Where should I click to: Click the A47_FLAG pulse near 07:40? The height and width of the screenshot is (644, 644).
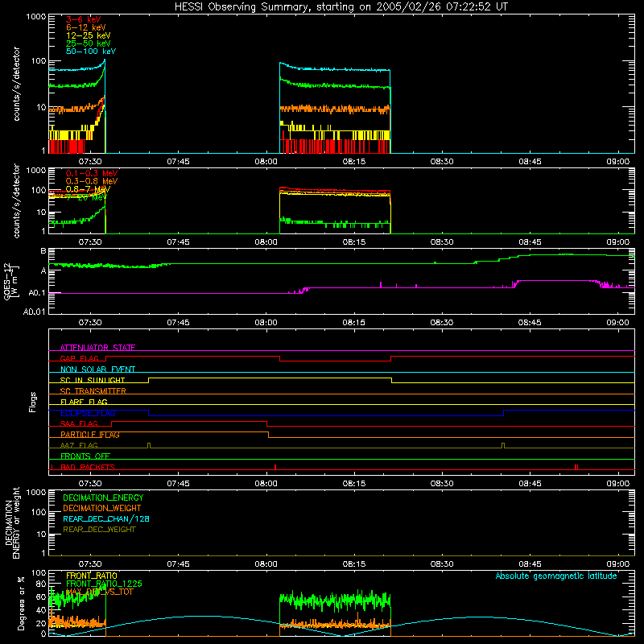(149, 445)
